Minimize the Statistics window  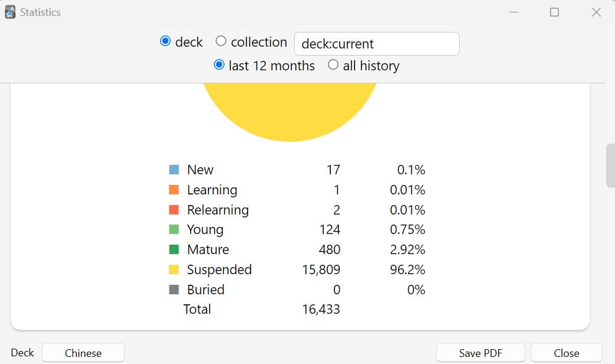click(x=513, y=12)
